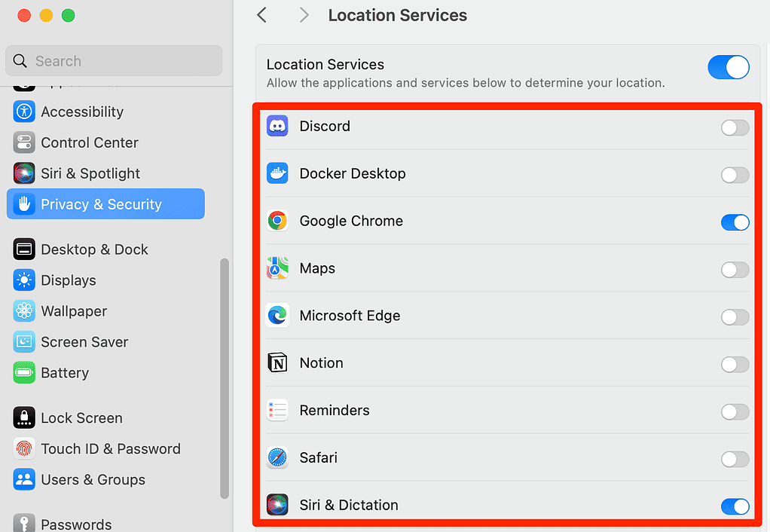The image size is (770, 532).
Task: Click the Touch ID fingerprint icon
Action: [x=23, y=448]
